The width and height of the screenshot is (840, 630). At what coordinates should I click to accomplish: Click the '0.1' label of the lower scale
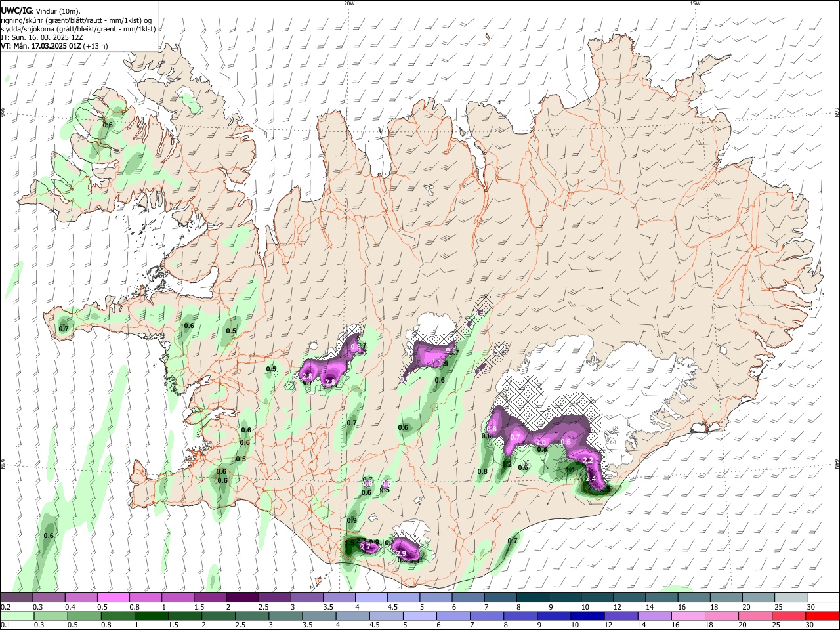pyautogui.click(x=6, y=625)
